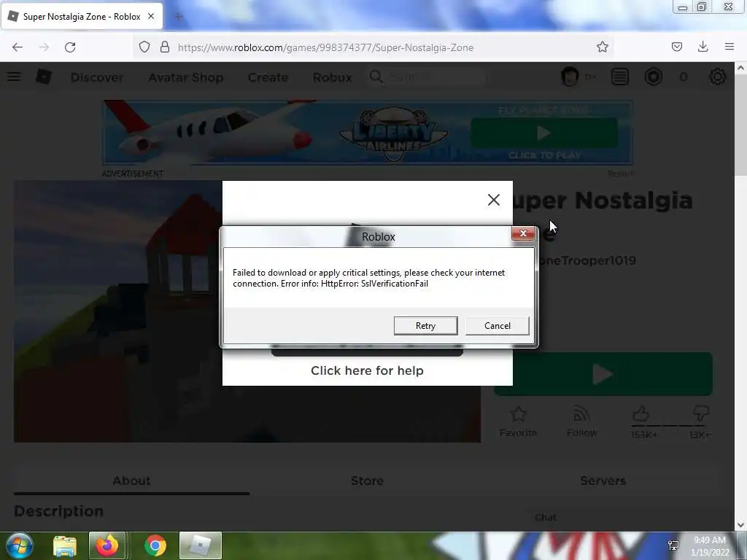Switch to the About tab
The width and height of the screenshot is (747, 560).
click(131, 481)
